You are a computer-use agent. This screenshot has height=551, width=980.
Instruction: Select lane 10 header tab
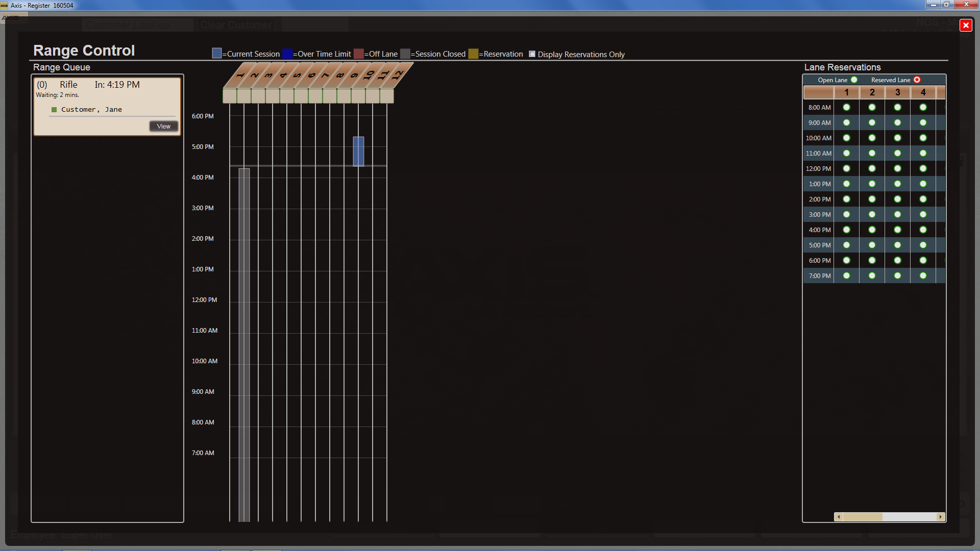coord(369,76)
